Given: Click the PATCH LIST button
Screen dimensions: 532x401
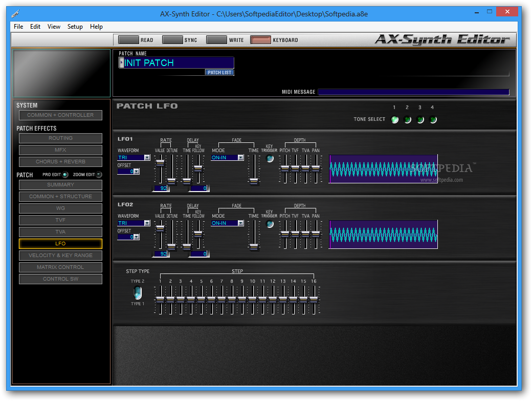Looking at the screenshot, I should pos(219,72).
